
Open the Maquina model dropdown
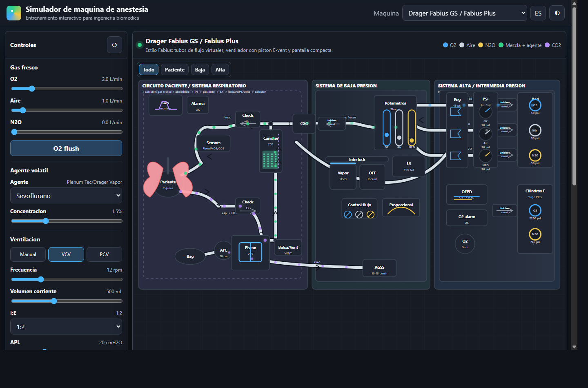(x=465, y=13)
